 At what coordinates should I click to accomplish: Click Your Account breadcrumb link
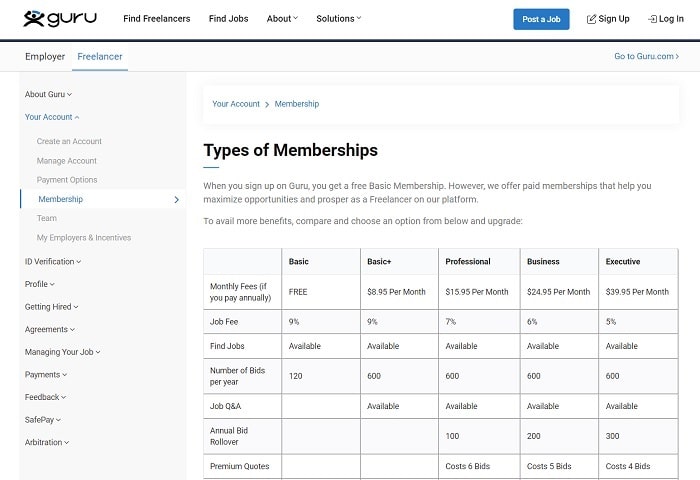[236, 104]
